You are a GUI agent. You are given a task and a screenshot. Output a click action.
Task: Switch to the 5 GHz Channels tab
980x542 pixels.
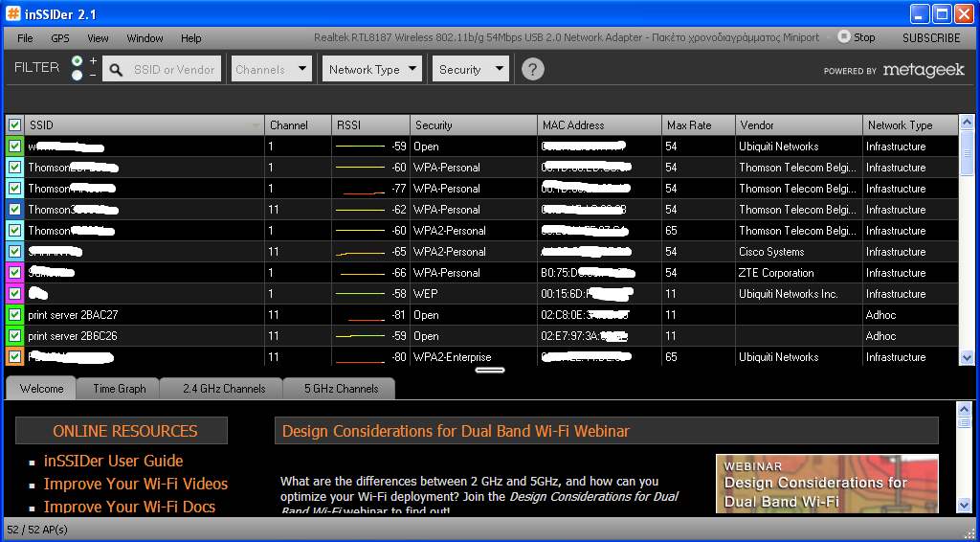[341, 388]
